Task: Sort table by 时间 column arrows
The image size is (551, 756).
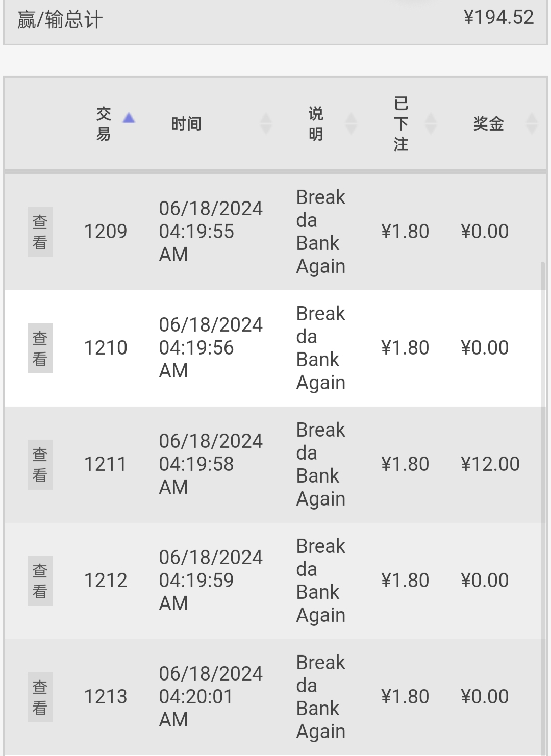Action: pyautogui.click(x=266, y=124)
